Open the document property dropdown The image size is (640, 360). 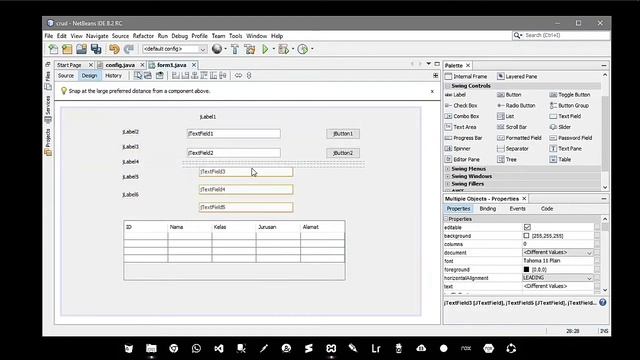coord(589,253)
